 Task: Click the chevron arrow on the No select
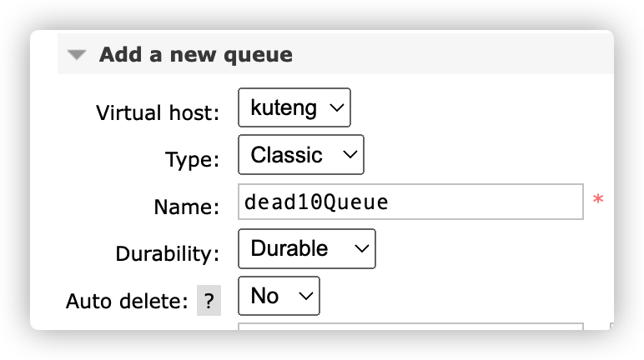(x=304, y=295)
